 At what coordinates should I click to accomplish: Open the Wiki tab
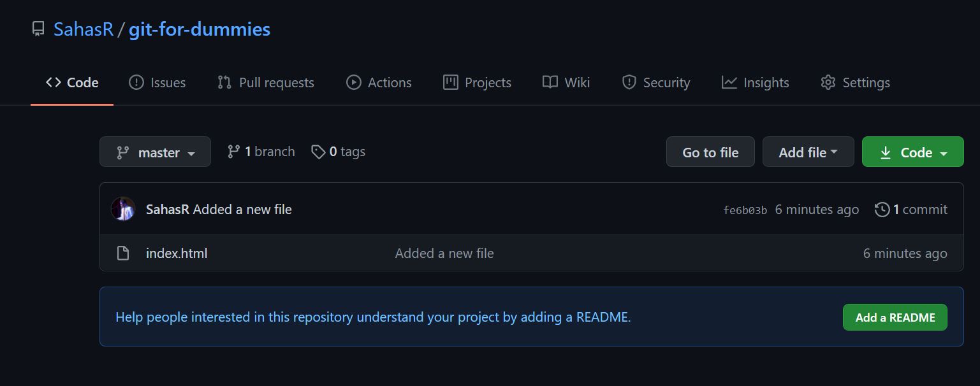[x=566, y=83]
